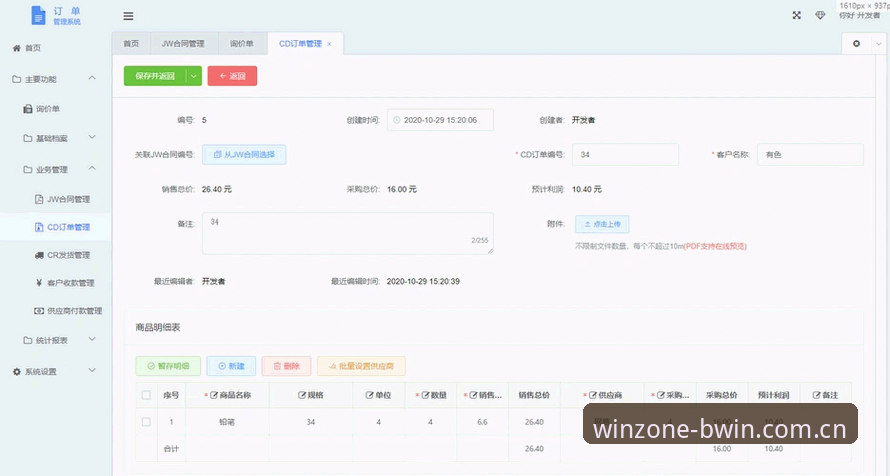Viewport: 890px width, 476px height.
Task: Click the 从JW合同选择 button
Action: pos(244,154)
